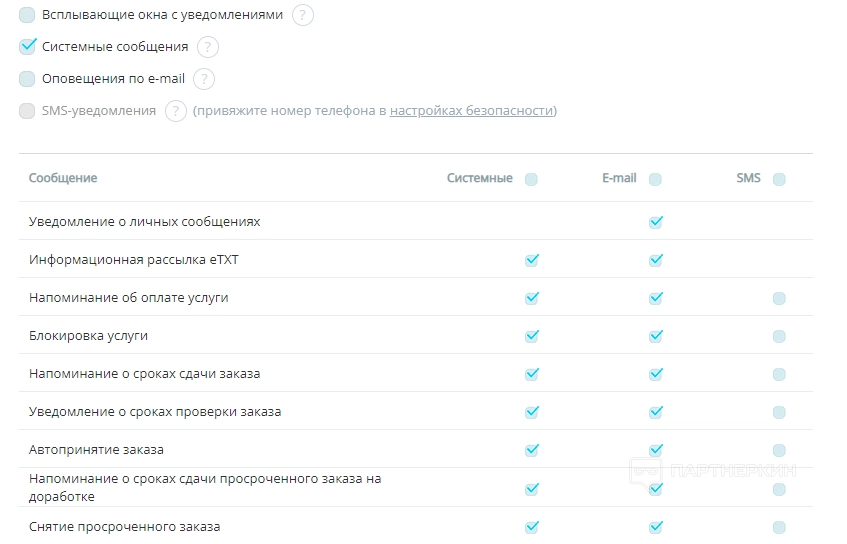Enable Оповещения по e-mail checkbox

[27, 79]
